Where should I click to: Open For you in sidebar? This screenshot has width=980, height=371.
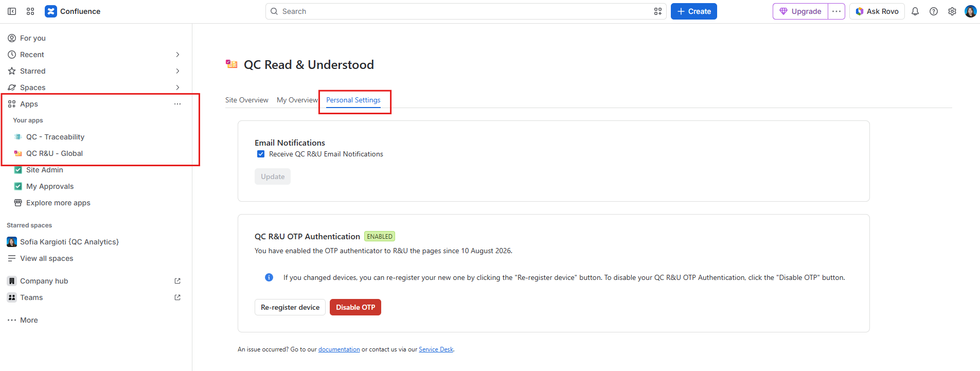(x=32, y=38)
